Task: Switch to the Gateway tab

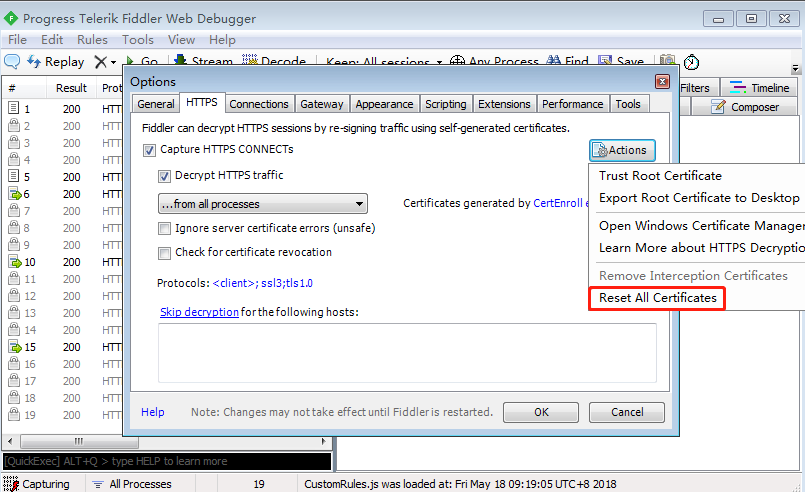Action: (322, 104)
